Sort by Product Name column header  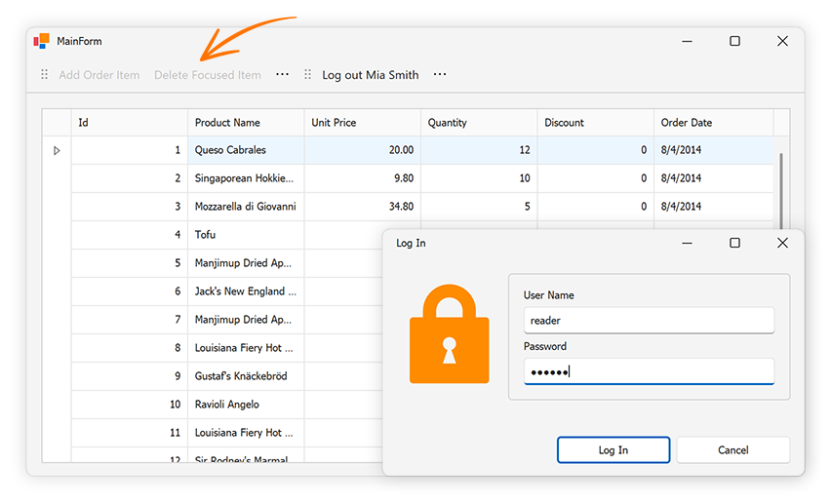coord(246,123)
